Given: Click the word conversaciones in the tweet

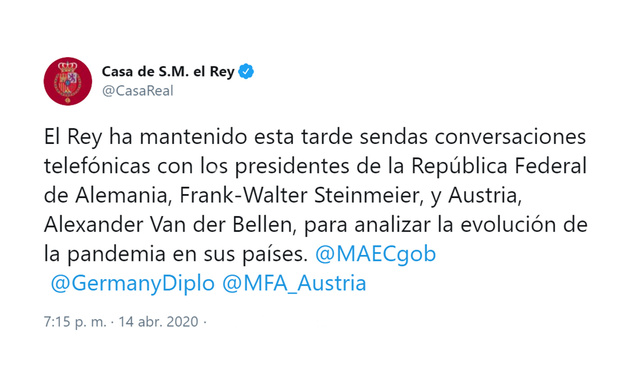Looking at the screenshot, I should 510,137.
